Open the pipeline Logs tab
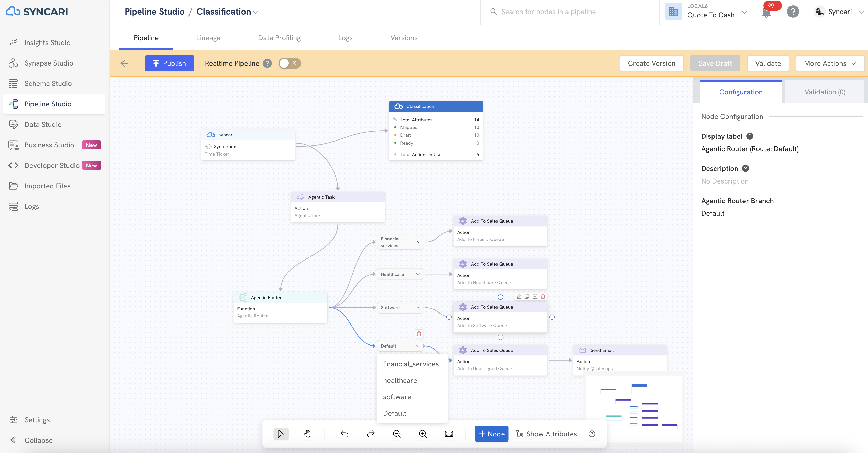868x453 pixels. (x=345, y=38)
